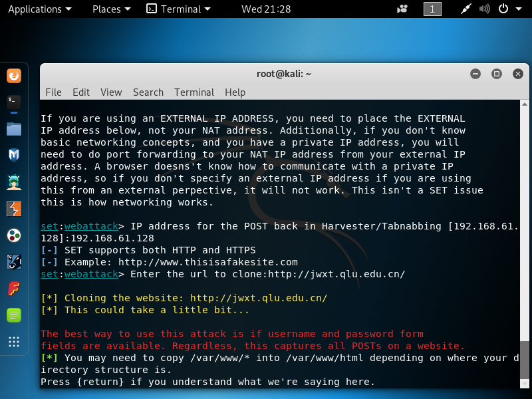This screenshot has height=399, width=532.
Task: Click the URL in the yellow 'Cloning the website' line
Action: click(259, 298)
